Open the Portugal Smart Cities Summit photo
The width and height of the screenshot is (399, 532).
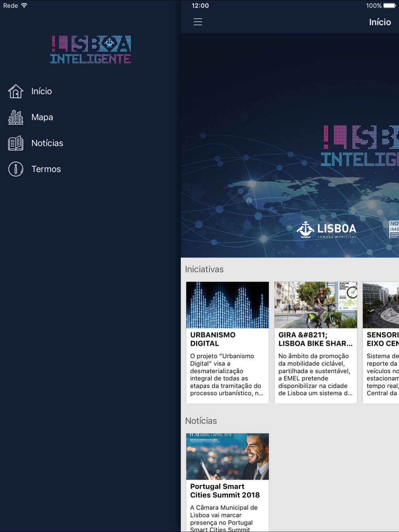tap(227, 457)
